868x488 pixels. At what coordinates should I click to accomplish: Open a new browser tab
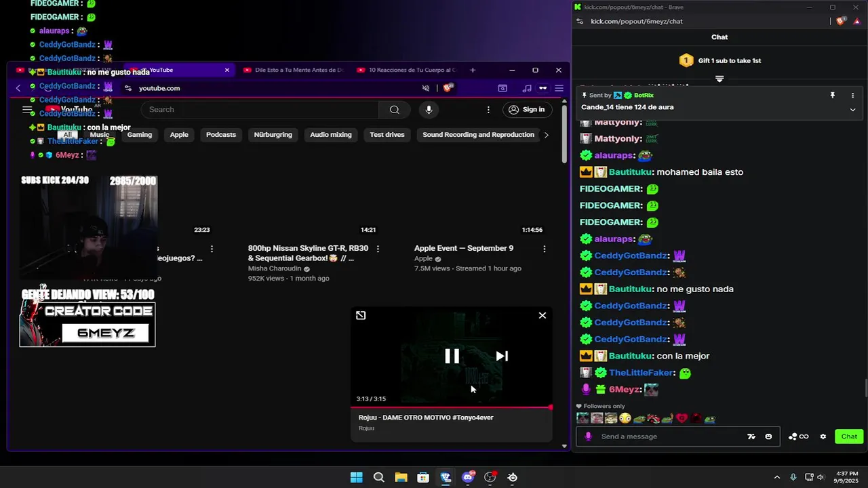tap(473, 70)
